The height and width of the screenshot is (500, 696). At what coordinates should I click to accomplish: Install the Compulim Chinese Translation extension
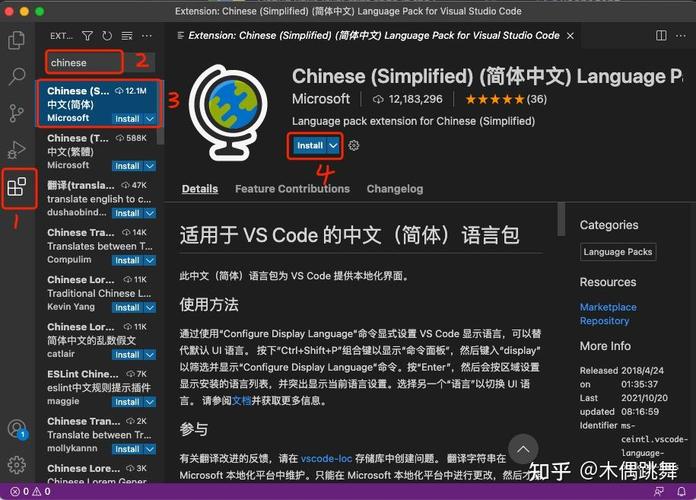click(x=127, y=260)
